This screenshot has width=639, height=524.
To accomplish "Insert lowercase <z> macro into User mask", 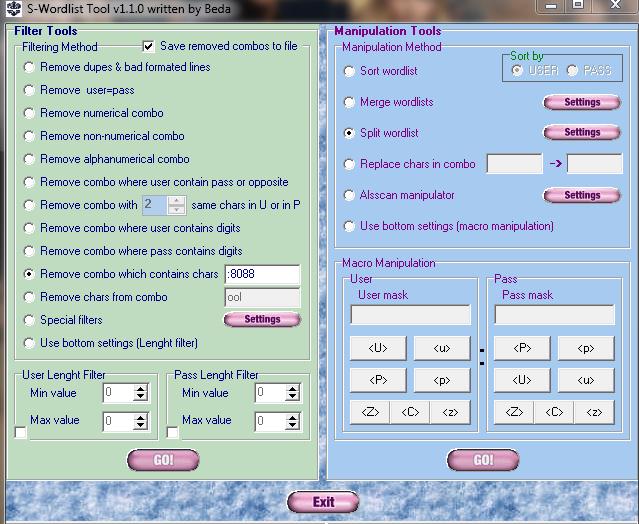I will pyautogui.click(x=450, y=412).
